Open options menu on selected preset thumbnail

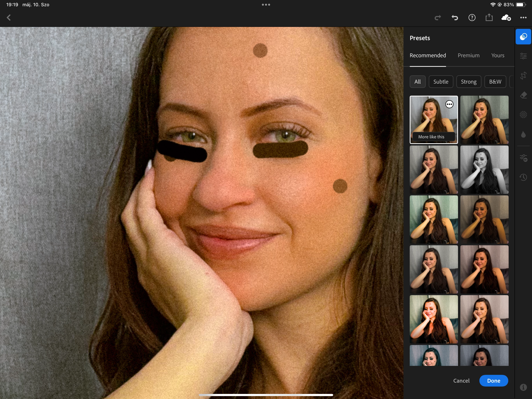[x=449, y=104]
